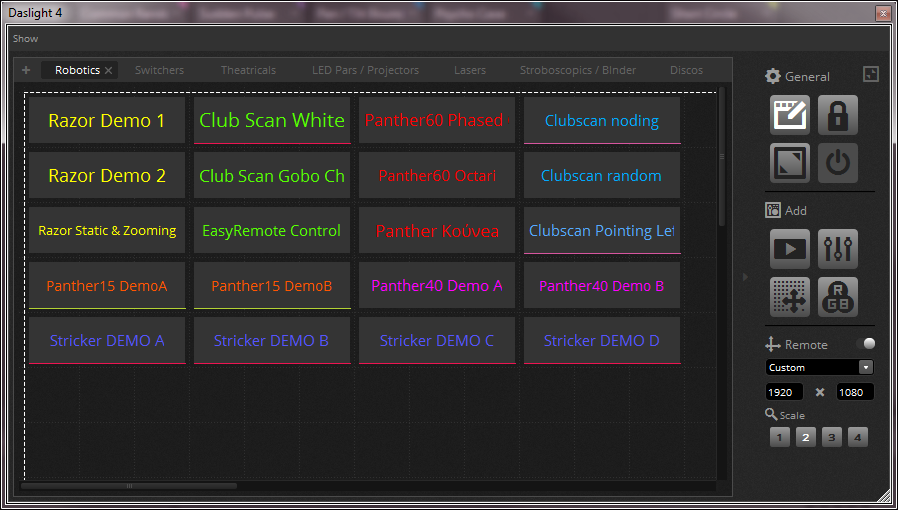Click the padlock lock icon
898x510 pixels.
tap(838, 115)
